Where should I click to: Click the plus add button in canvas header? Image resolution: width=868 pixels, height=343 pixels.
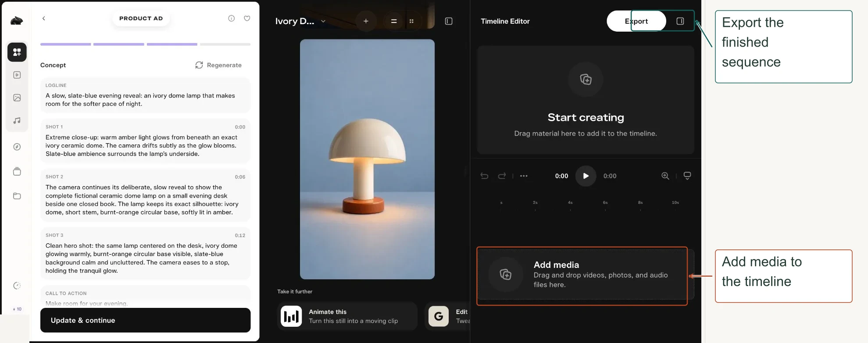(x=366, y=21)
